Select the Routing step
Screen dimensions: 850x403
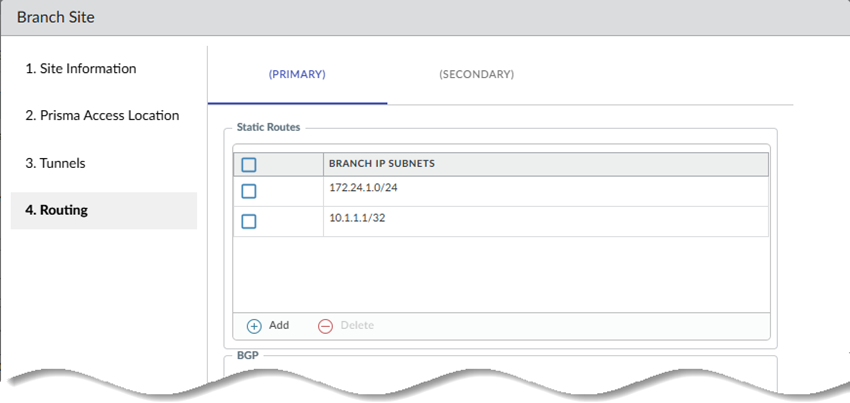click(56, 210)
